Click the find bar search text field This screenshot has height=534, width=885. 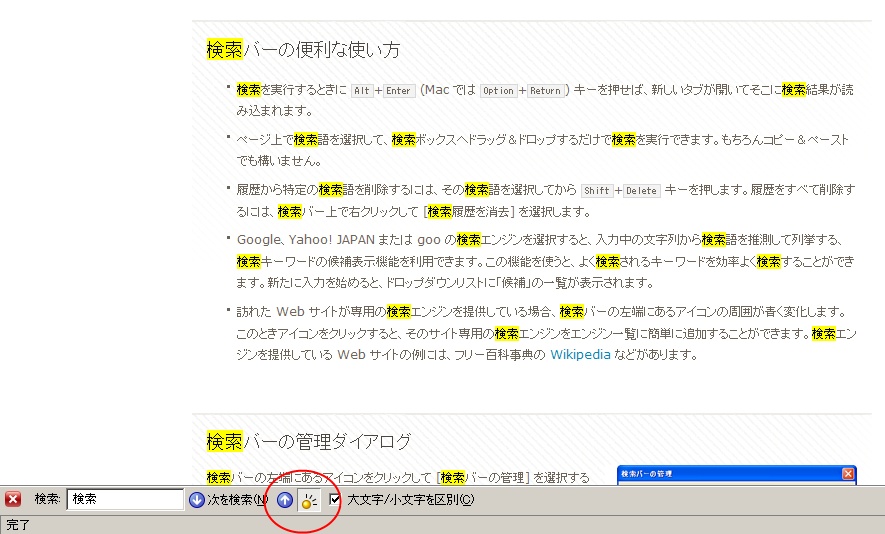tap(125, 499)
